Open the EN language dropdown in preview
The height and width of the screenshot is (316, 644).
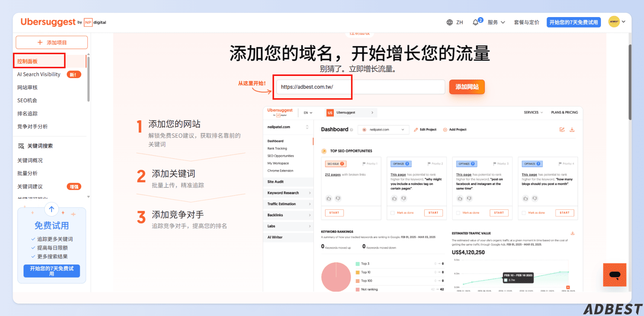point(308,113)
